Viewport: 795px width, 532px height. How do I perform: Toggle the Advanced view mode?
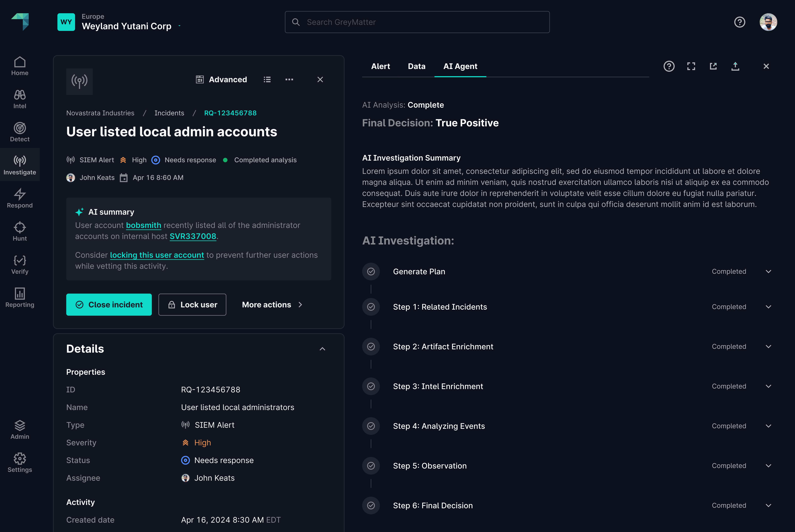click(222, 79)
